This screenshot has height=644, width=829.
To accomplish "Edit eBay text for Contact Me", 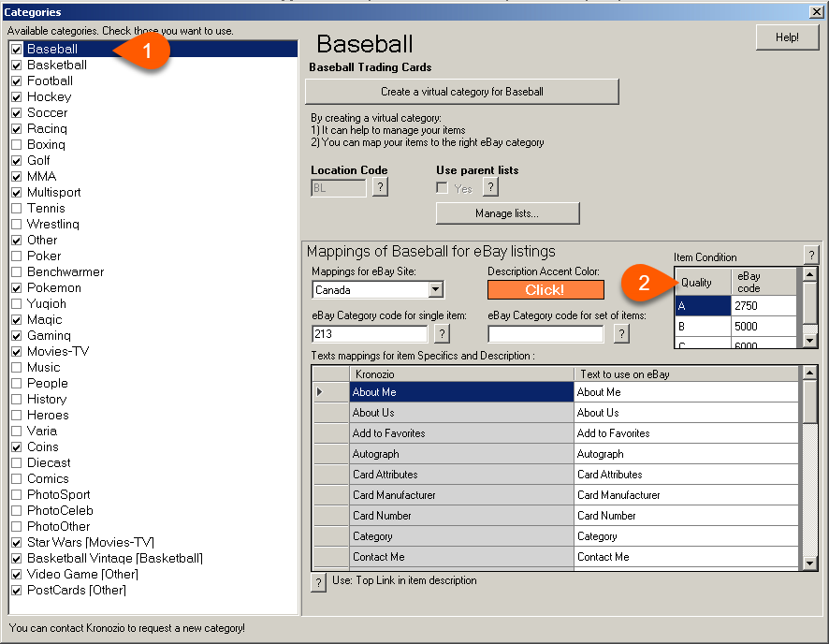I will point(686,557).
